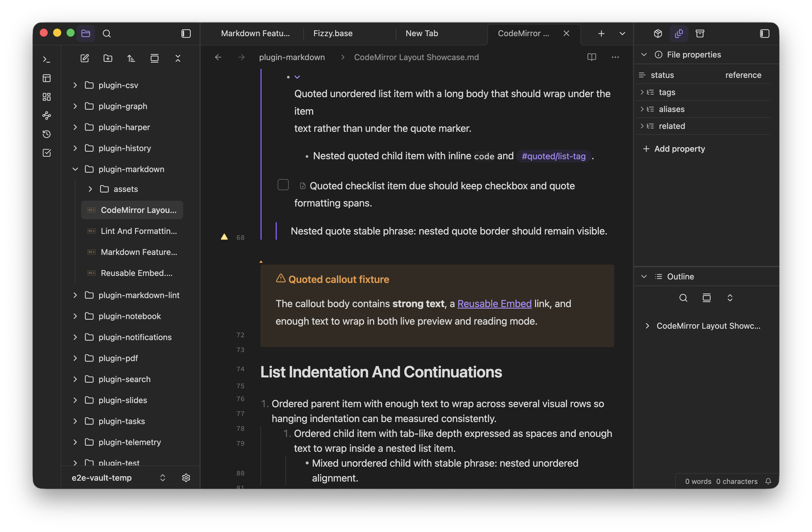Click the CodeMirror Layout Showcase.md breadcrumb

tap(416, 57)
